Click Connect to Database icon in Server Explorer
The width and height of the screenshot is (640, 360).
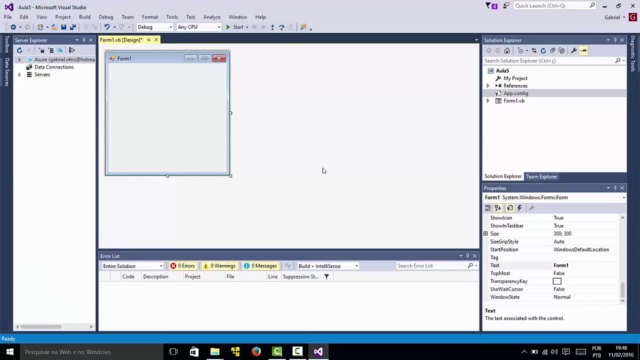(x=41, y=50)
